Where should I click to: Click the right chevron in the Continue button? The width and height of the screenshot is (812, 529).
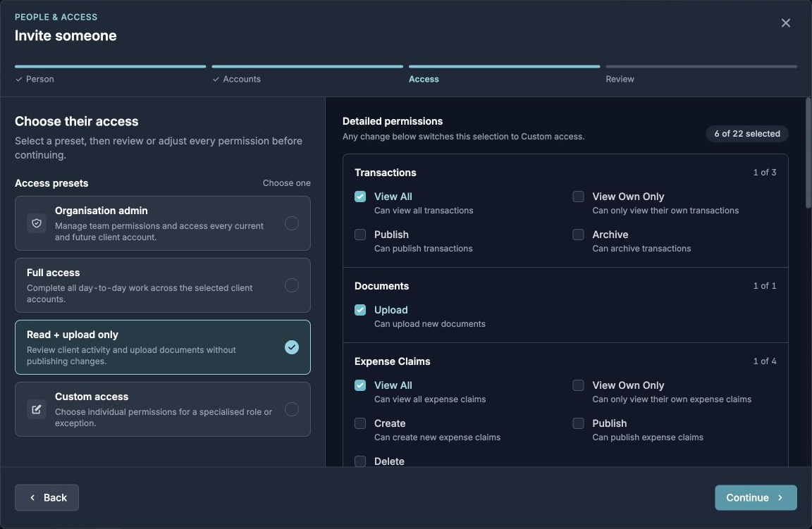780,497
